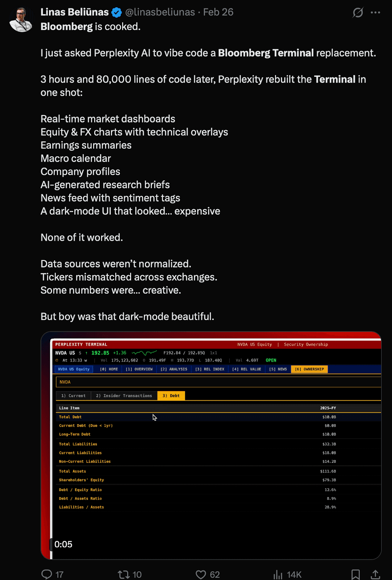Open Linas Beliūnas profile avatar
The height and width of the screenshot is (580, 392).
coord(21,20)
